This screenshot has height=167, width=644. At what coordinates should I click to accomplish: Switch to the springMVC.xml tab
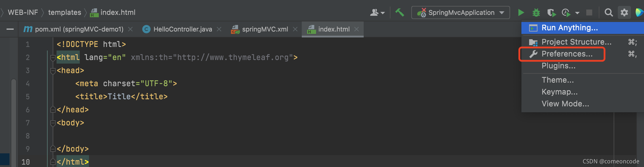pyautogui.click(x=264, y=29)
